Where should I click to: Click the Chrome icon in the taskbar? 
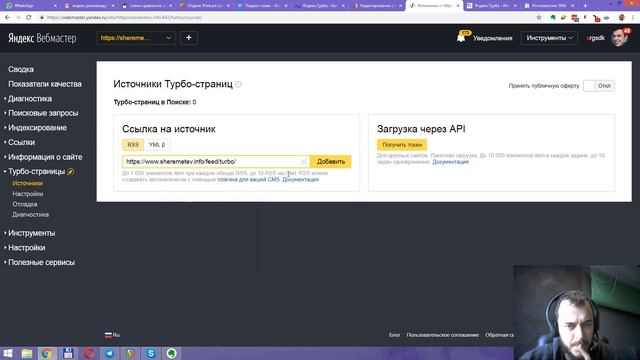coord(47,353)
